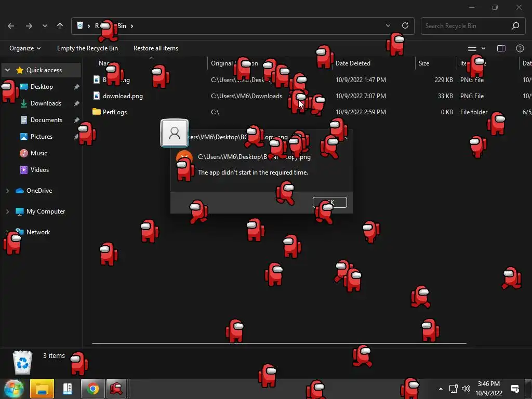The height and width of the screenshot is (399, 532).
Task: Click File folder type cell
Action: point(474,112)
